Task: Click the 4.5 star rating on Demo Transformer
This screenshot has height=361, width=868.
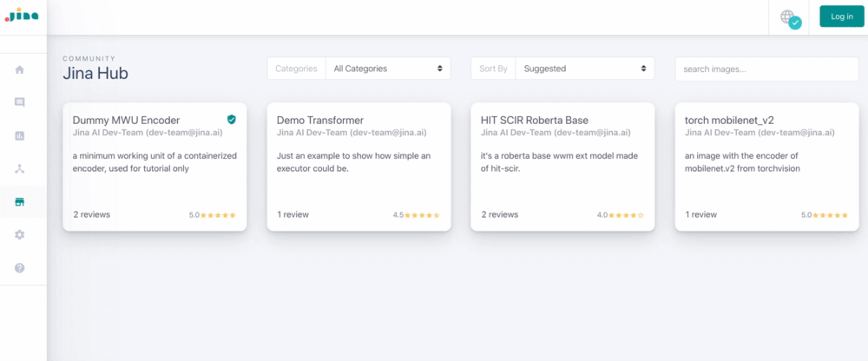Action: point(417,215)
